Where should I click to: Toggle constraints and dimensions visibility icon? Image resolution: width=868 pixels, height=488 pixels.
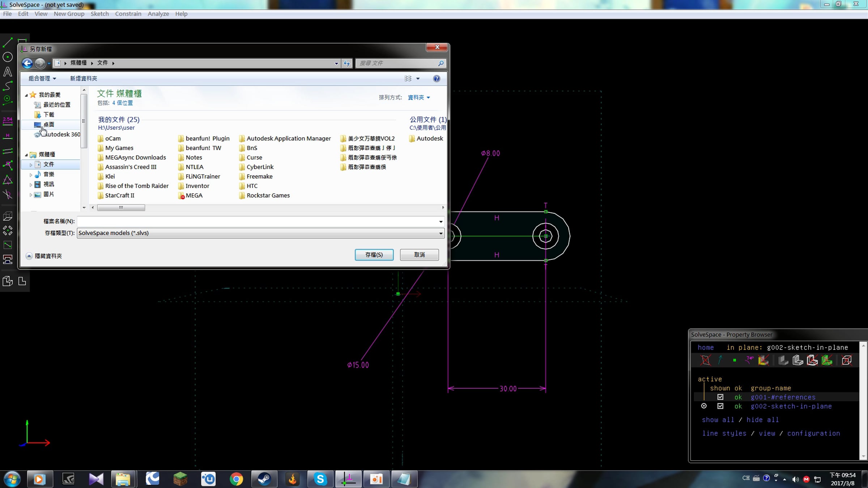pos(749,360)
